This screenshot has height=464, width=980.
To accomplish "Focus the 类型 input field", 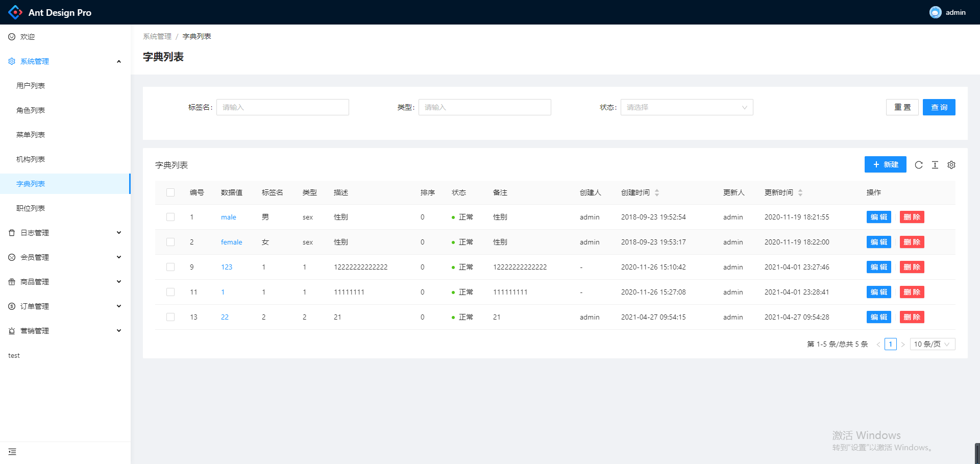I will [x=485, y=107].
